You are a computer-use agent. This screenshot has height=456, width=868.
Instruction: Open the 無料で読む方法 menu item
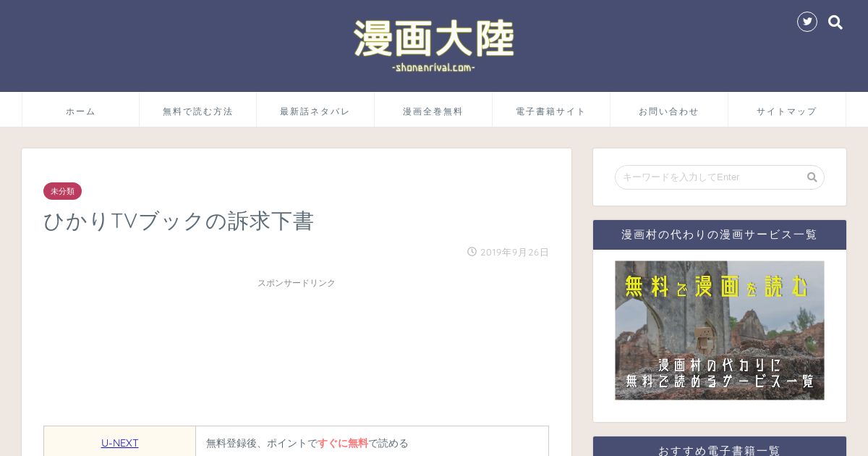pyautogui.click(x=197, y=110)
